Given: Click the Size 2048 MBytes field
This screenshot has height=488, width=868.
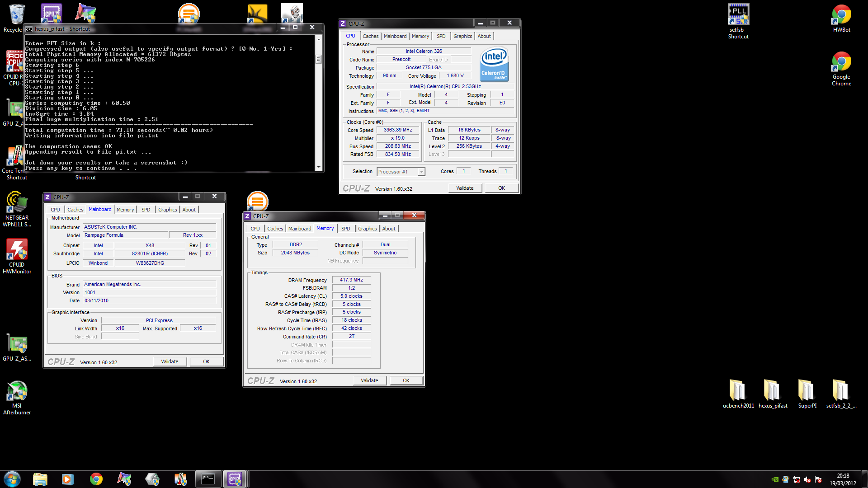Looking at the screenshot, I should [295, 253].
